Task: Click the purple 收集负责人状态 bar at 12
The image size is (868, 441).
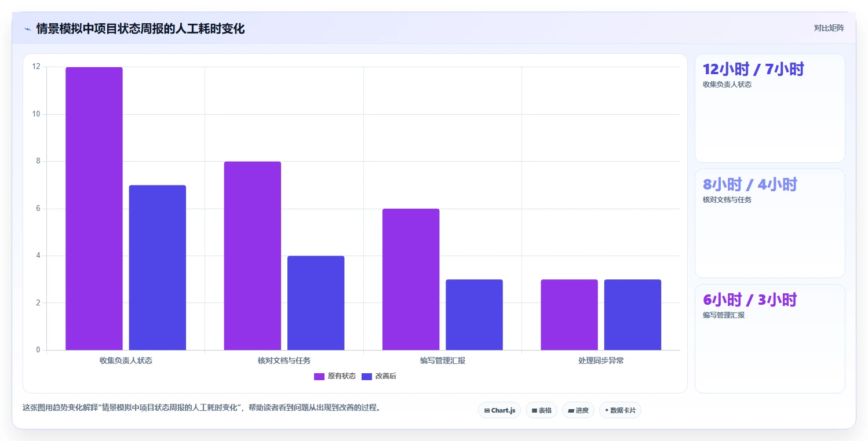Action: tap(94, 209)
